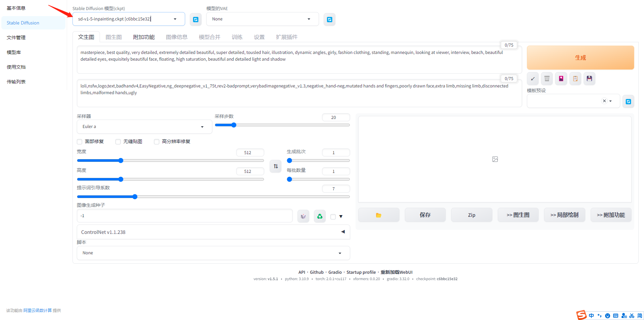Screen dimensions: 644x320
Task: Open the 模型合并 tab
Action: tap(210, 37)
